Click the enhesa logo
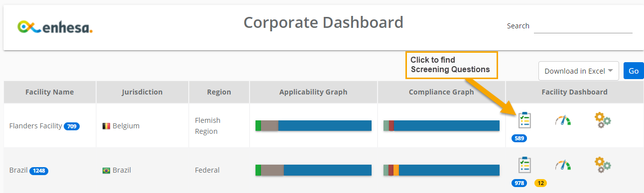Viewport: 644px width, 193px height. [x=55, y=27]
